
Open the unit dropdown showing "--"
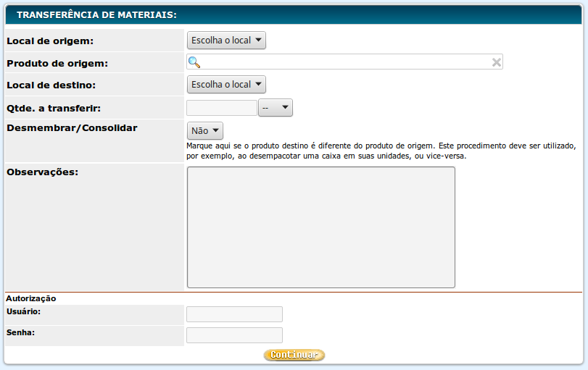point(276,108)
